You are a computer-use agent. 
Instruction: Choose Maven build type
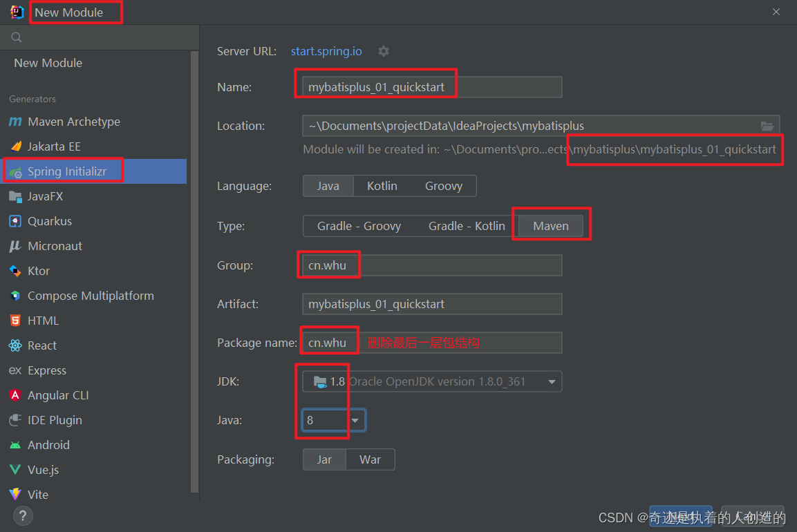[x=551, y=226]
